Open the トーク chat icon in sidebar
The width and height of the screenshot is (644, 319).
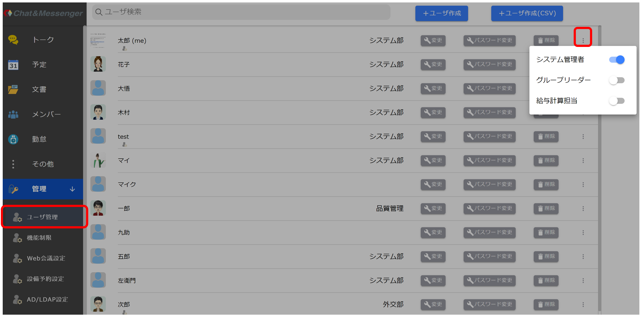(13, 40)
